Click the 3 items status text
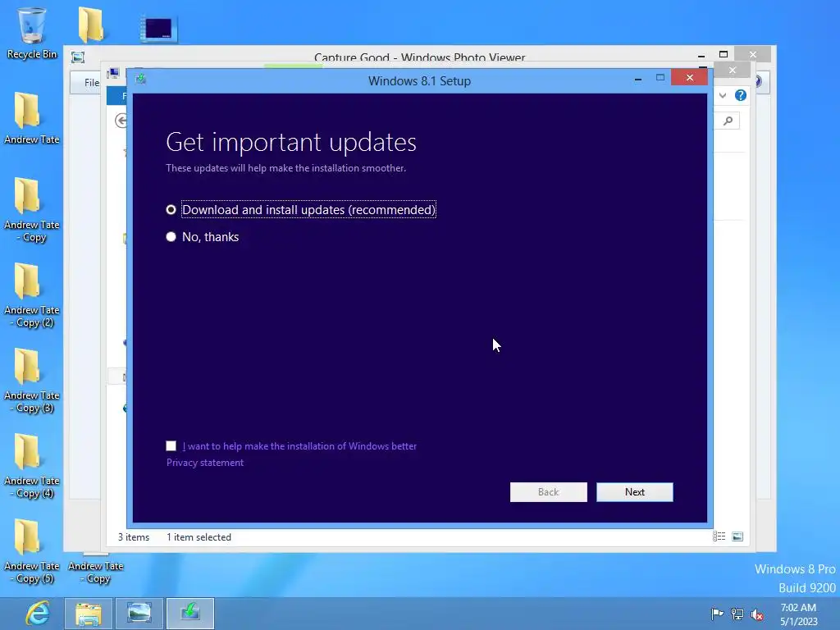Screen dimensions: 840x630 click(x=134, y=536)
